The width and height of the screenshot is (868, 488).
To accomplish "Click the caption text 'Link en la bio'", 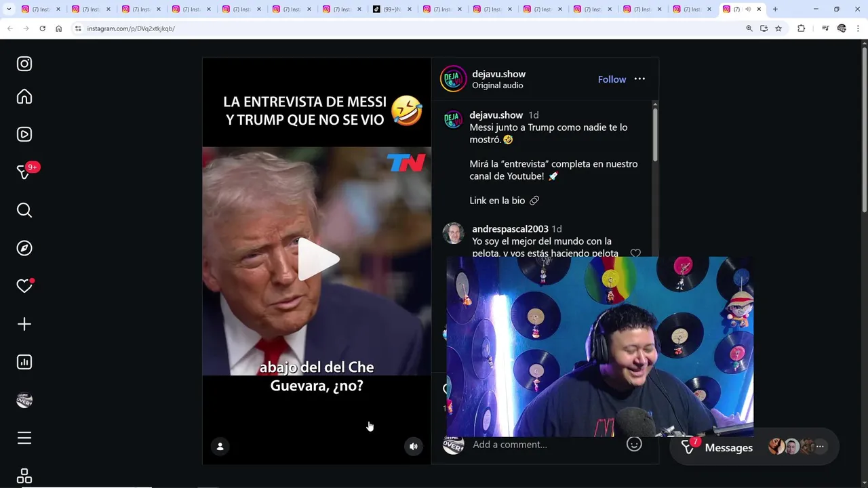I will pos(497,201).
